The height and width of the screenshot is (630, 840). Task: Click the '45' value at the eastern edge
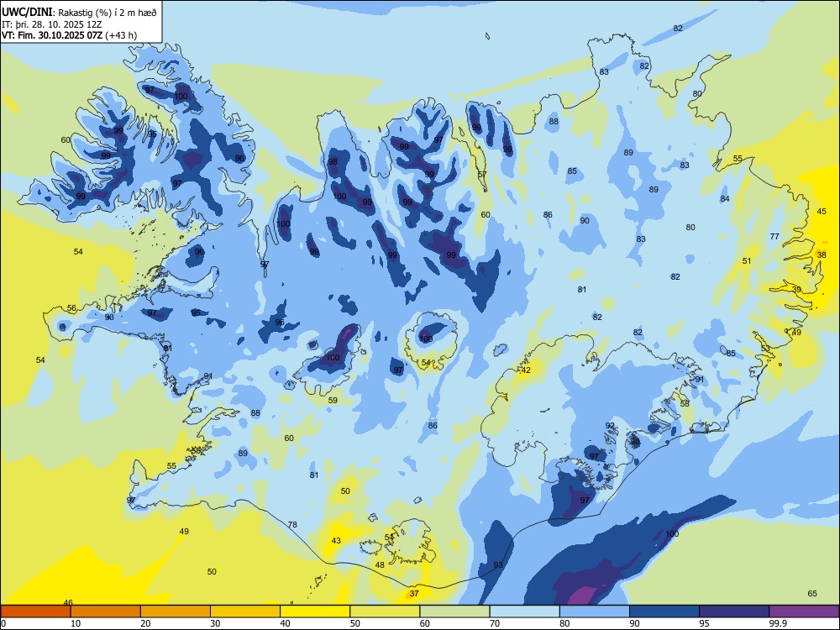(x=822, y=212)
